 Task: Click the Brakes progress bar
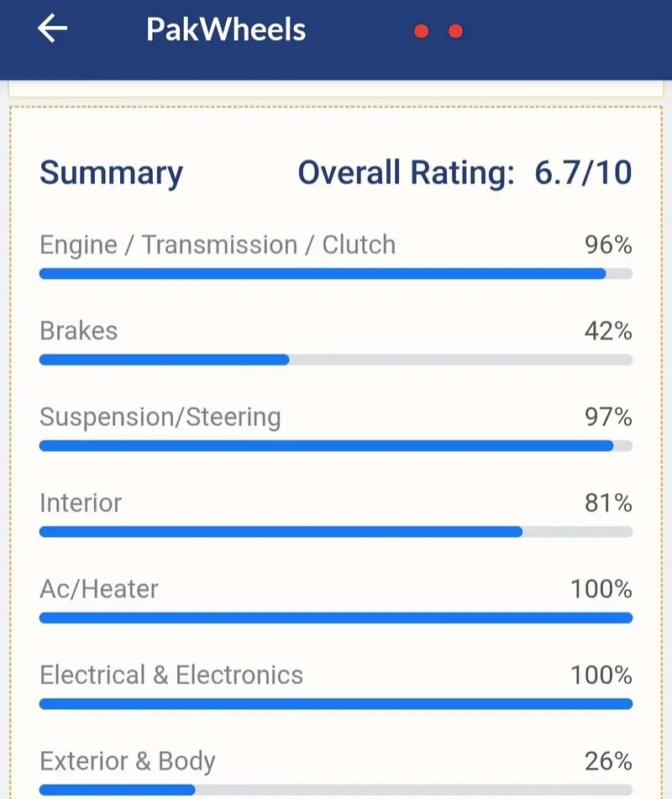point(335,360)
